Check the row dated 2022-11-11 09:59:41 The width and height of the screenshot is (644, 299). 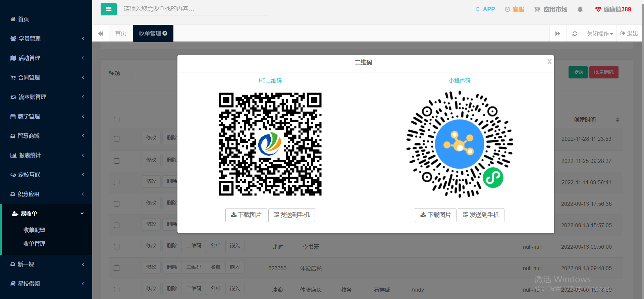coord(117,182)
